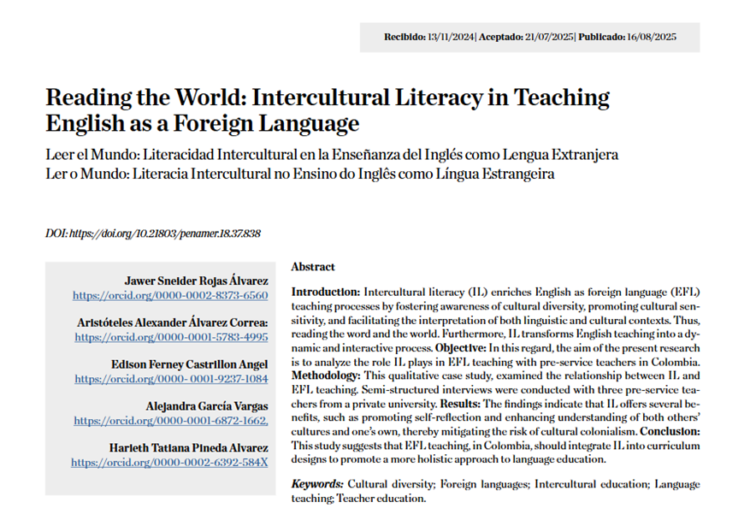This screenshot has height=532, width=756.
Task: Open Jawer Sneider Rojas Álvarez's ORCID link
Action: pyautogui.click(x=170, y=296)
